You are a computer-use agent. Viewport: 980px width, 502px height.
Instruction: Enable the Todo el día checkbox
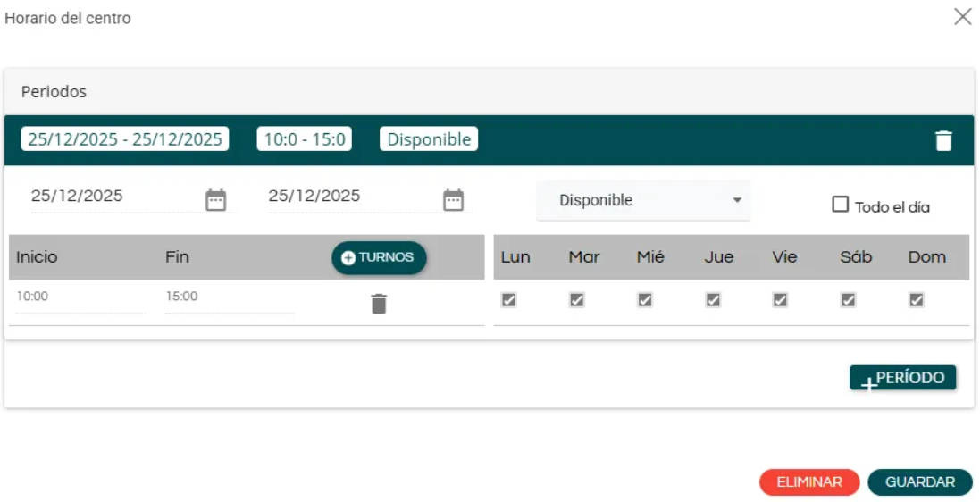[x=840, y=205]
